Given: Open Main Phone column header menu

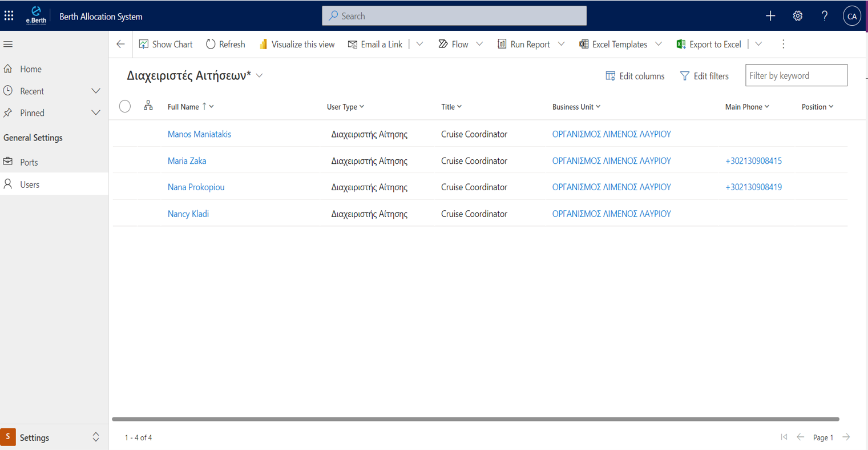Looking at the screenshot, I should click(x=747, y=107).
